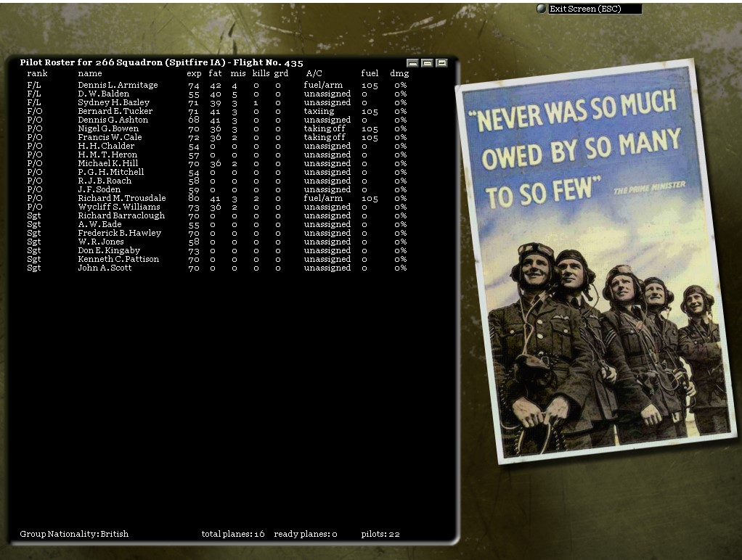Select pilot Michael K. Hill

[x=108, y=163]
